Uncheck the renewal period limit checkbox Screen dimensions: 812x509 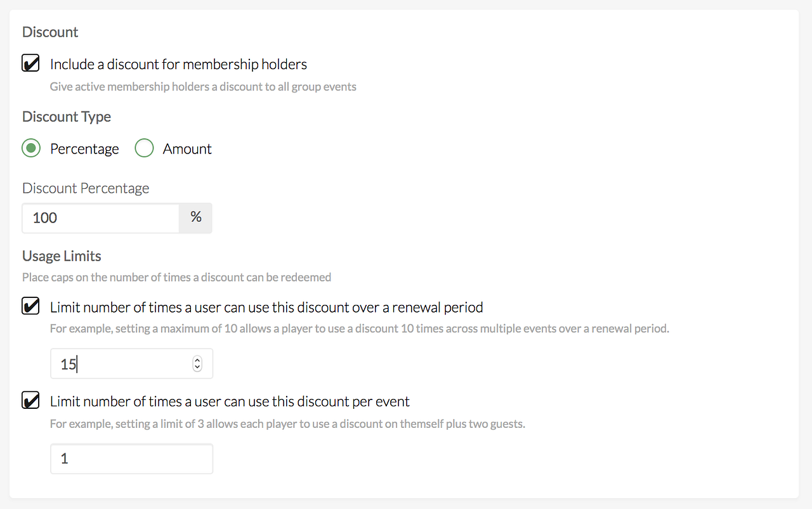30,307
